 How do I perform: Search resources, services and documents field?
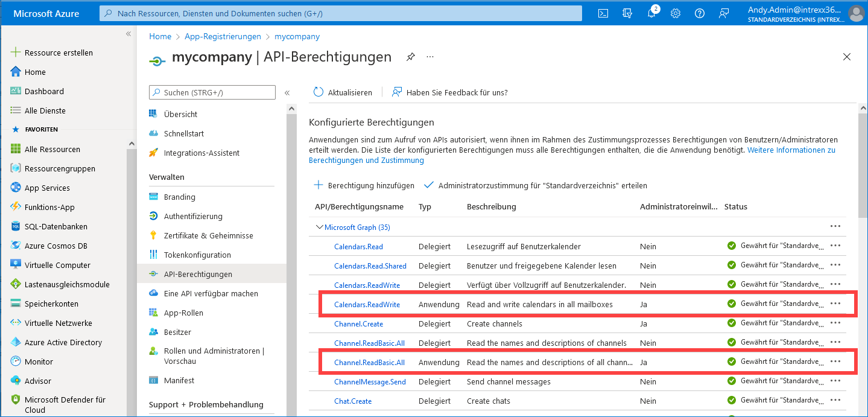[341, 13]
